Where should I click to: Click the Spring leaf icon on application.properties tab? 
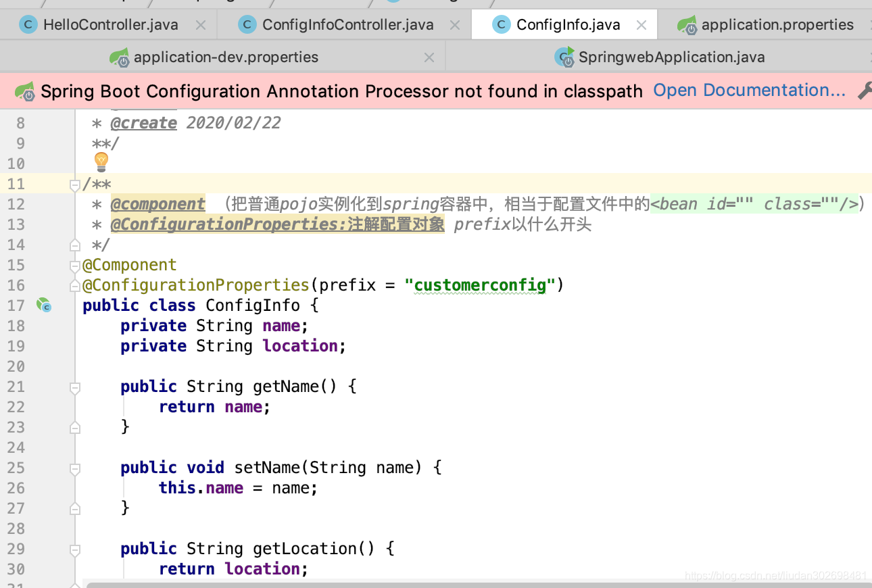[x=687, y=24]
